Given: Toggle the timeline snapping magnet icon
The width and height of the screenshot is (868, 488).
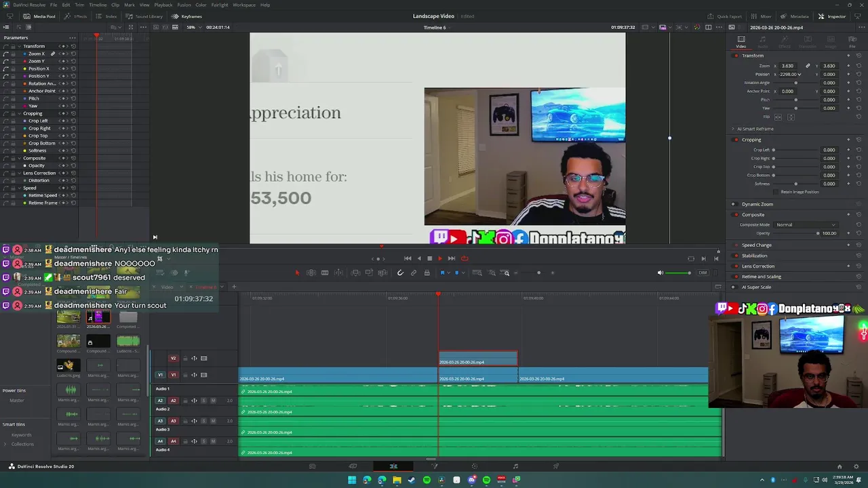Looking at the screenshot, I should 400,272.
